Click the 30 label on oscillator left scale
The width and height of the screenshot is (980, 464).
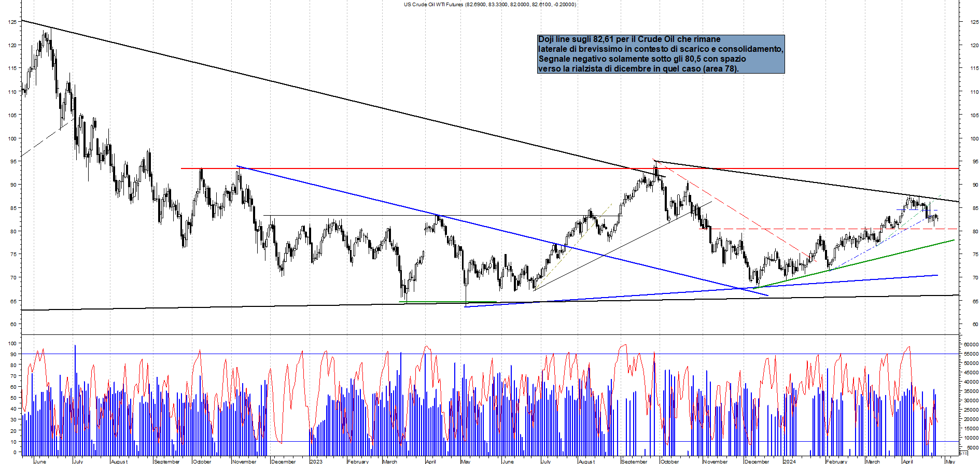click(x=14, y=420)
